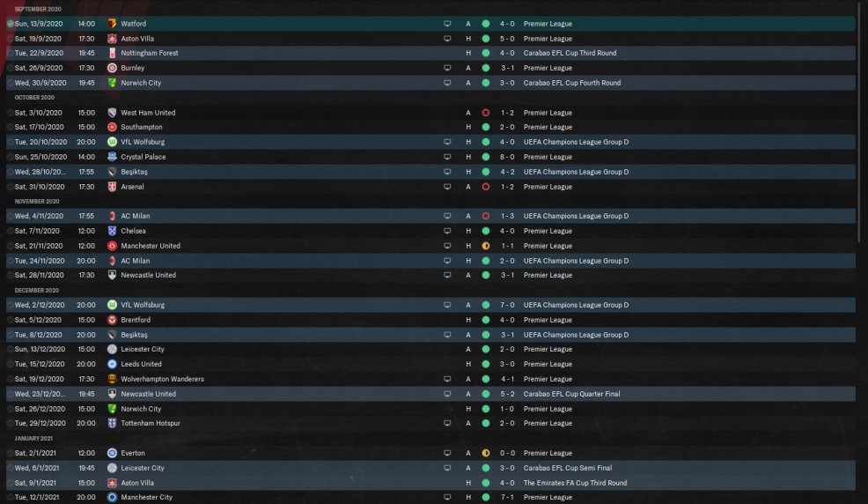This screenshot has width=868, height=504.
Task: Click the Crystal Palace club badge
Action: pos(112,157)
